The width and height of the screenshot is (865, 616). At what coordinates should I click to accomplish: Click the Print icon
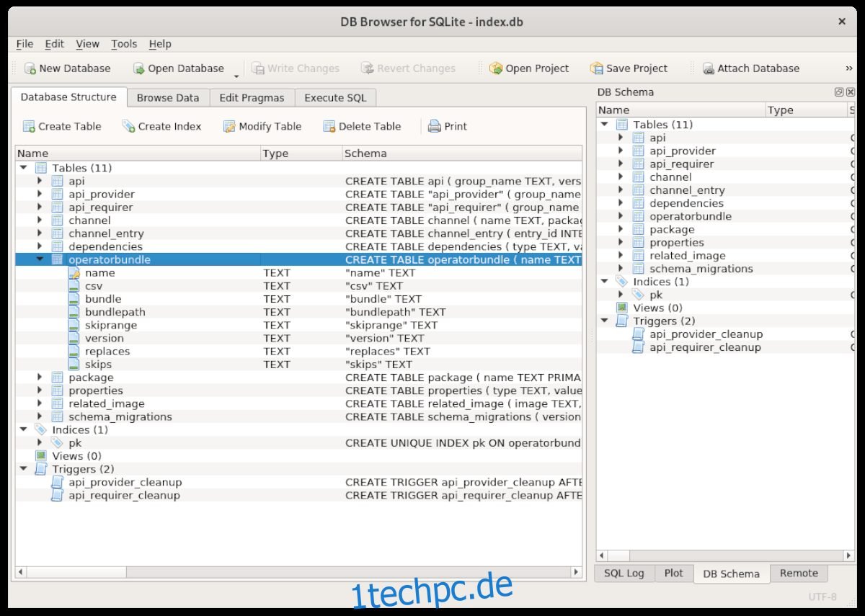[x=435, y=126]
